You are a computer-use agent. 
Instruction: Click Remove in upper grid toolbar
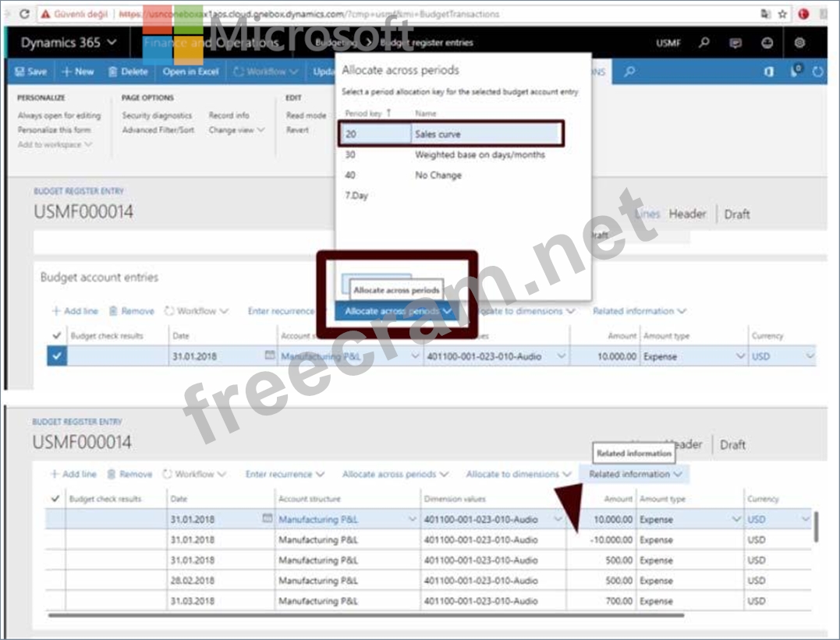point(132,311)
